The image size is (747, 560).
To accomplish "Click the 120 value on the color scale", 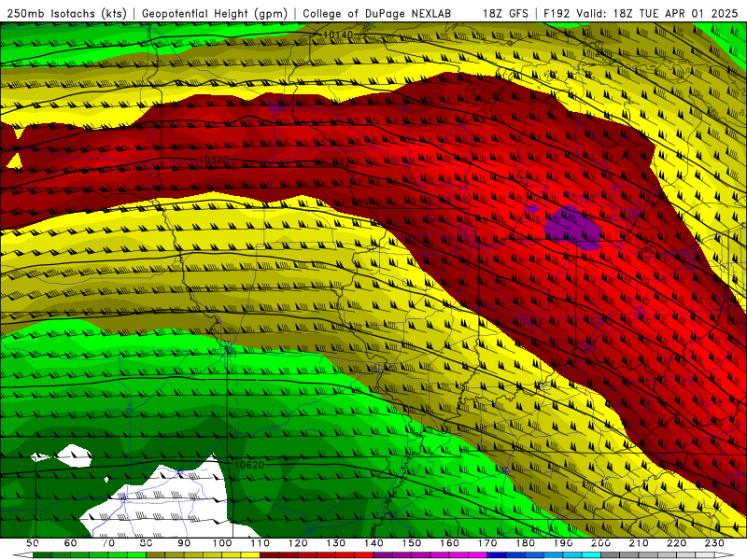I will click(x=298, y=543).
